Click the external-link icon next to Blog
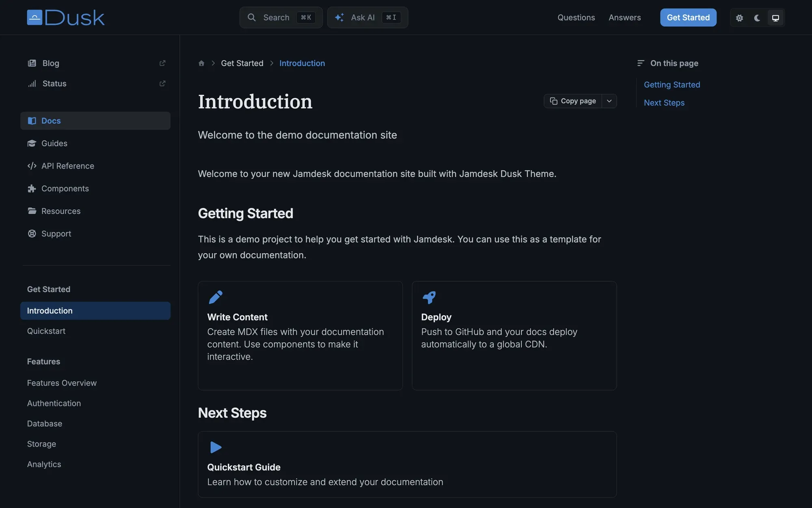 (x=162, y=63)
